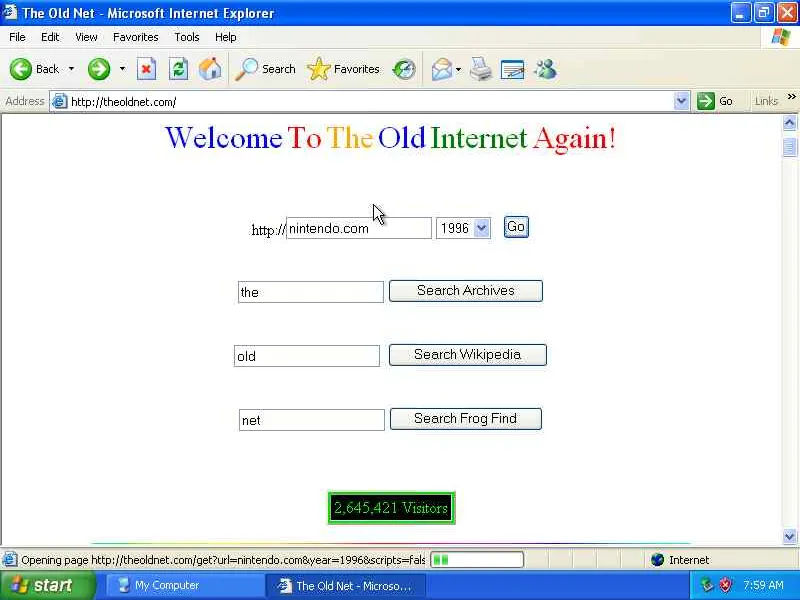The height and width of the screenshot is (600, 800).
Task: Open the Favorites menu
Action: [x=136, y=37]
